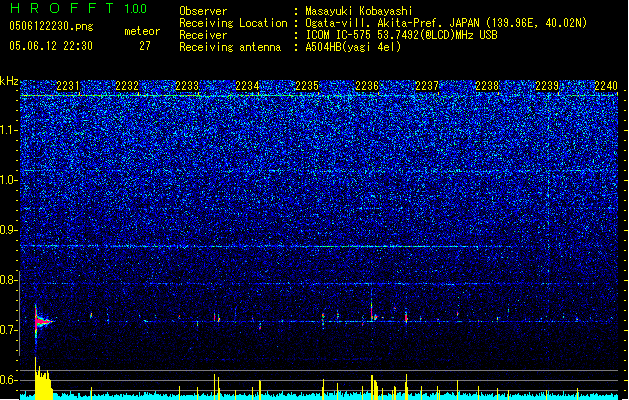
Task: Click the 2231 time marker
Action: pos(67,85)
